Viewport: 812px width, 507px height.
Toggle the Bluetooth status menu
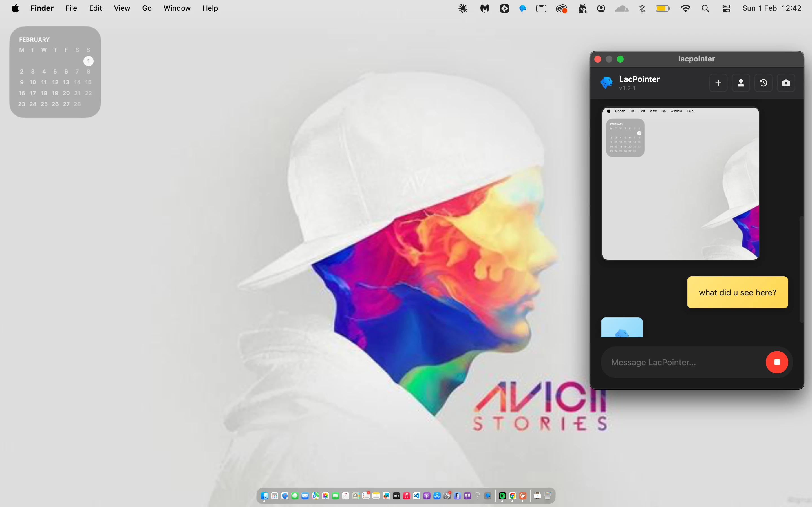click(x=642, y=8)
